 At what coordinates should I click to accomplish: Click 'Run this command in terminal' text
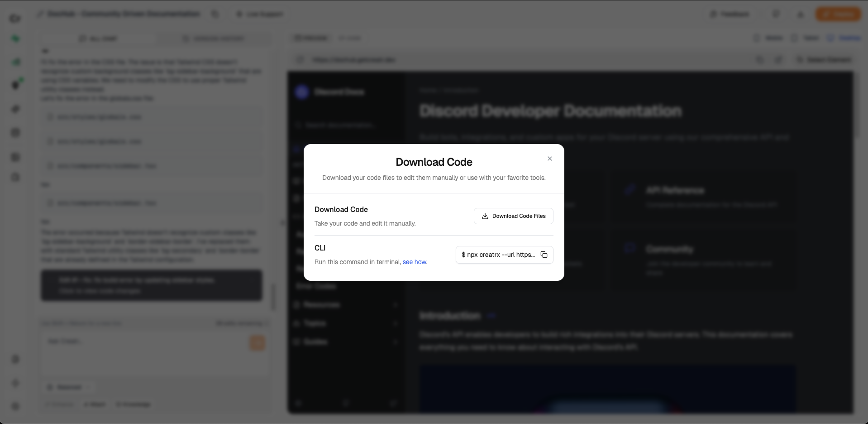tap(358, 262)
